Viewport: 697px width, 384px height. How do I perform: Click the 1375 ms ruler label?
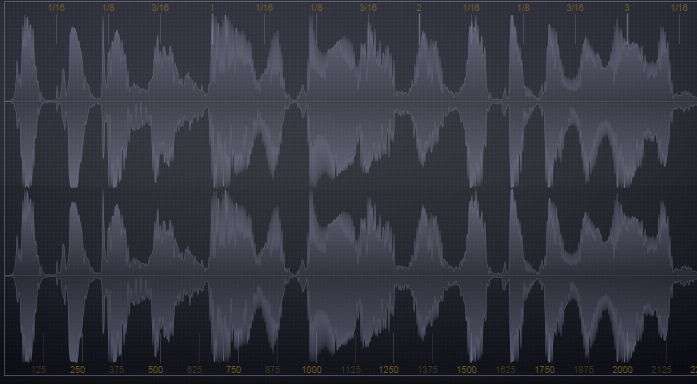[428, 370]
